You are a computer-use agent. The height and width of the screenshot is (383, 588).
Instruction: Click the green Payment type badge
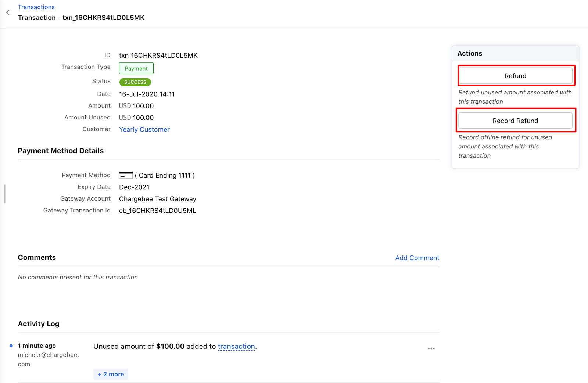[x=136, y=68]
